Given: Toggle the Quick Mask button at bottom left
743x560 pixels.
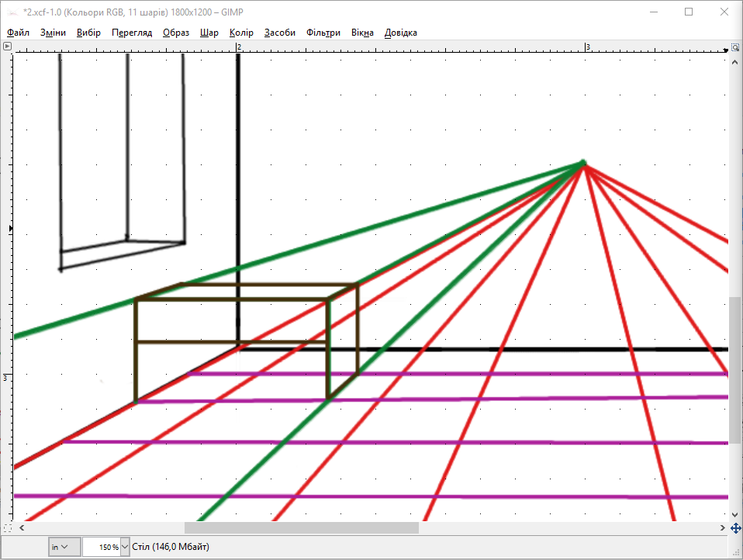Looking at the screenshot, I should coord(7,527).
